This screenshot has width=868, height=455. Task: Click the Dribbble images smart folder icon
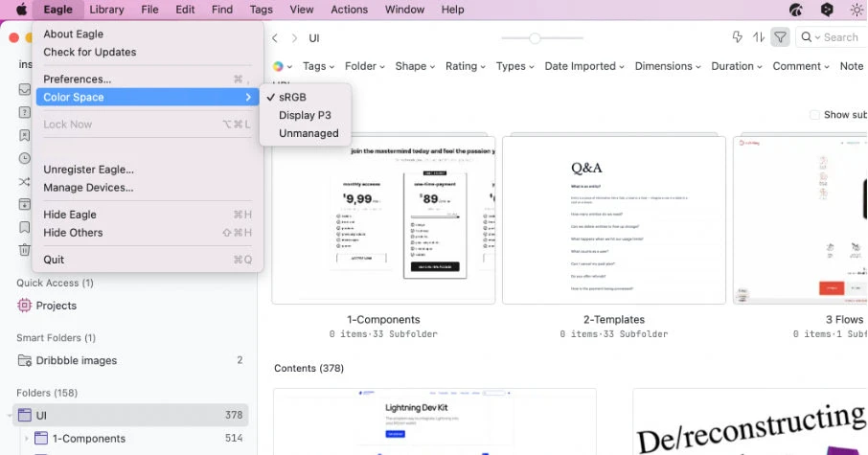pos(25,360)
